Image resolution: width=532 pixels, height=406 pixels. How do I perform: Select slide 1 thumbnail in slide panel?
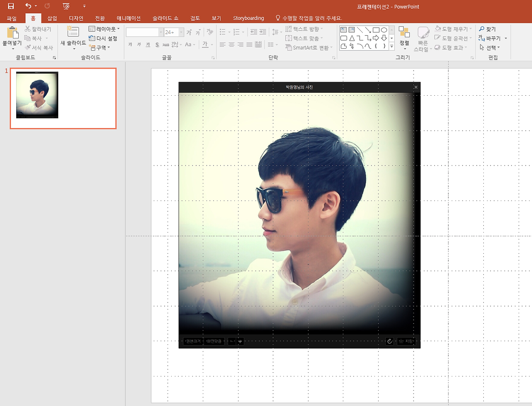coord(63,99)
